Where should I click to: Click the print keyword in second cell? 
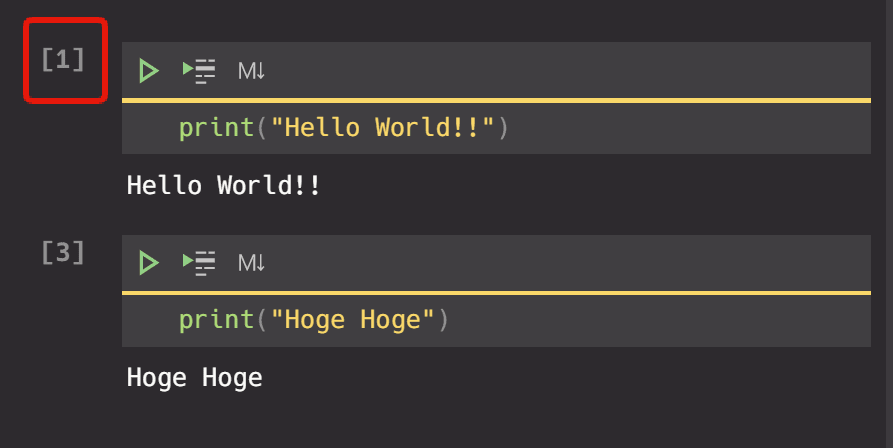click(x=216, y=320)
